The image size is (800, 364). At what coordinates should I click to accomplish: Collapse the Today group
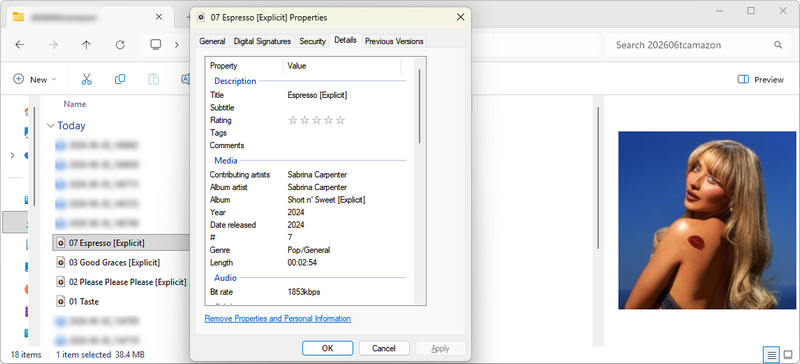[51, 126]
